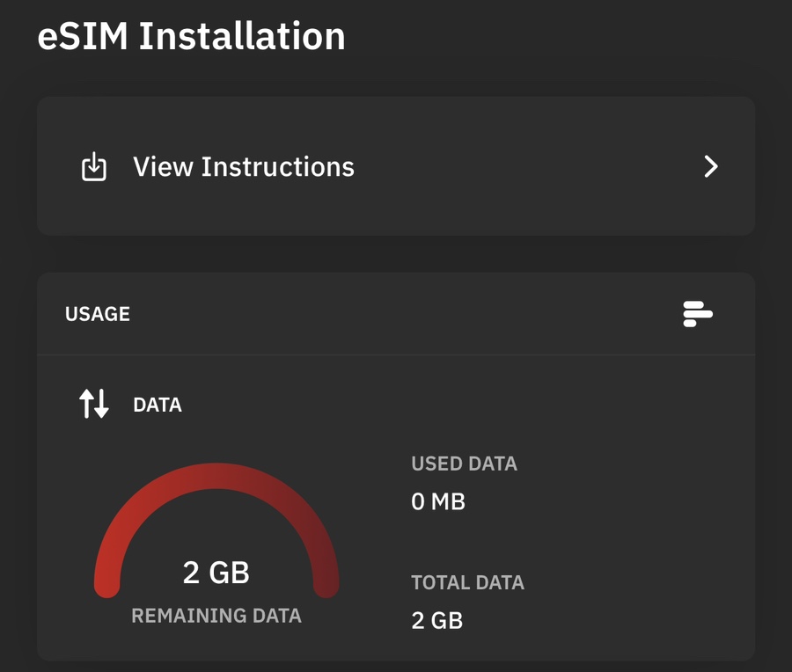Select the TOTAL DATA label

tap(468, 582)
